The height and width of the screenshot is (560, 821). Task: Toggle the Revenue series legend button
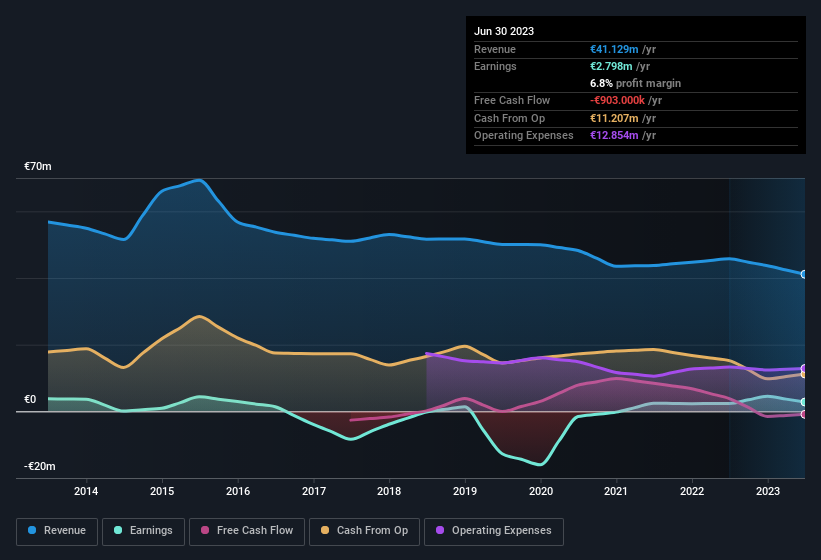click(x=57, y=531)
